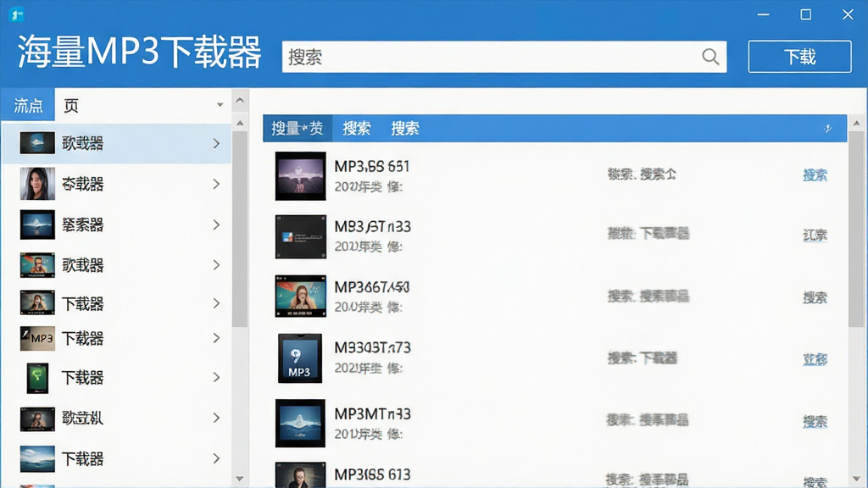Screen dimensions: 868x488
Task: Click the app logo icon in title bar
Action: pyautogui.click(x=16, y=14)
